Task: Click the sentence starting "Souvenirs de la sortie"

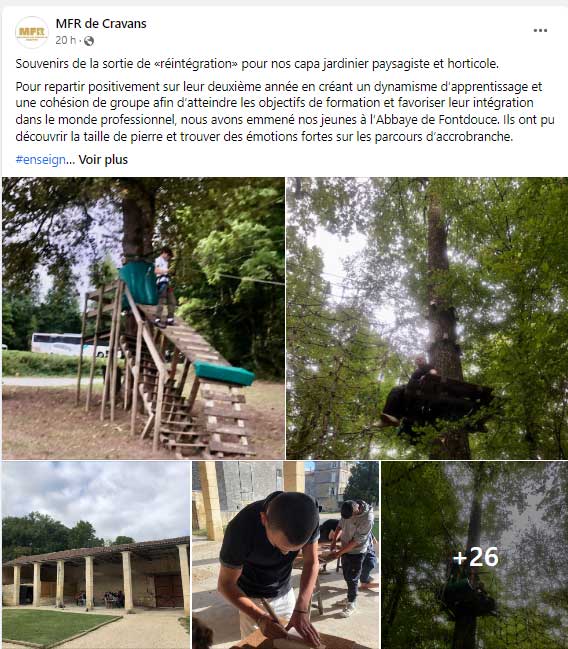Action: 257,64
